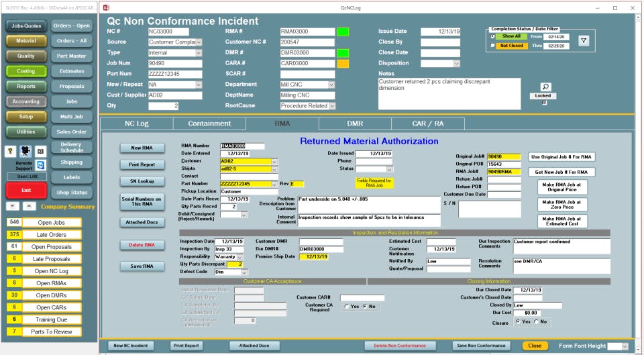The height and width of the screenshot is (355, 644).
Task: Open the Containment tab
Action: pos(209,123)
